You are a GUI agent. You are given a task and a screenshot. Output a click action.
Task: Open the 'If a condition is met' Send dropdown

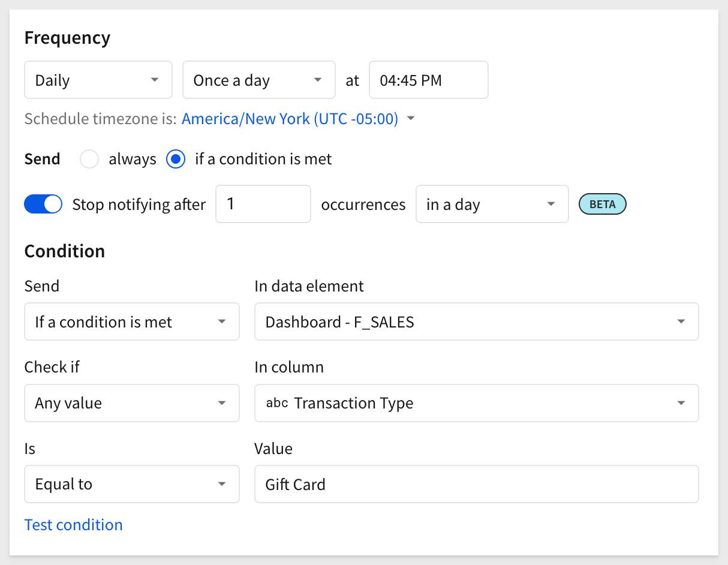point(132,322)
